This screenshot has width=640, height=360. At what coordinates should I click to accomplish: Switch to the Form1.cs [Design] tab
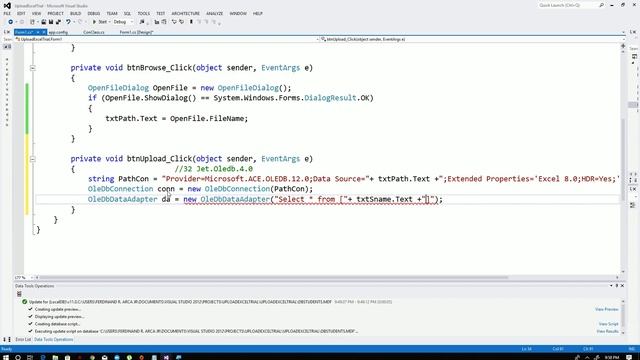(x=136, y=32)
